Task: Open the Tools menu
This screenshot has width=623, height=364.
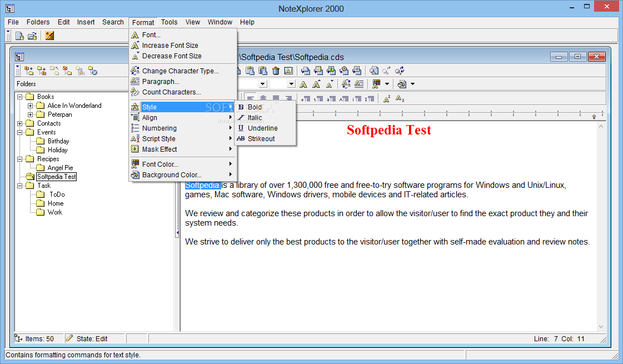Action: (170, 22)
